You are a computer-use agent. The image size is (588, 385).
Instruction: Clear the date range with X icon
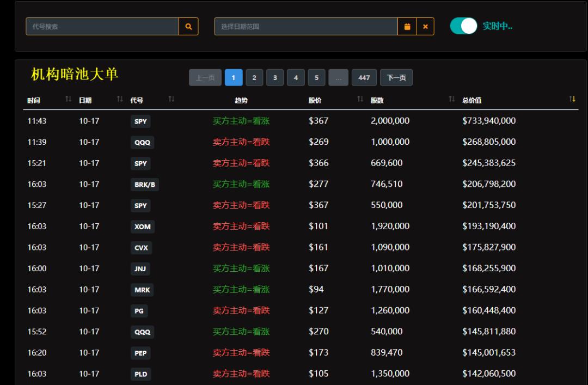[x=425, y=26]
